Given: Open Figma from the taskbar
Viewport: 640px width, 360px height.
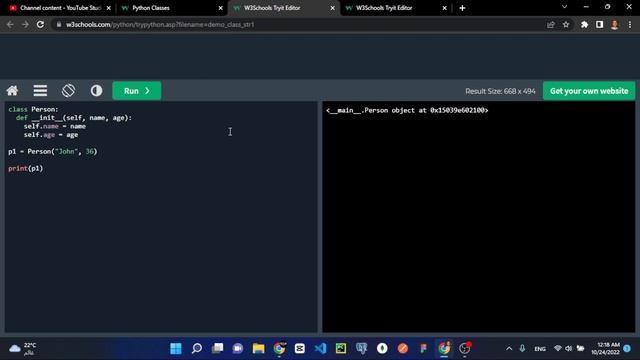Looking at the screenshot, I should (423, 348).
